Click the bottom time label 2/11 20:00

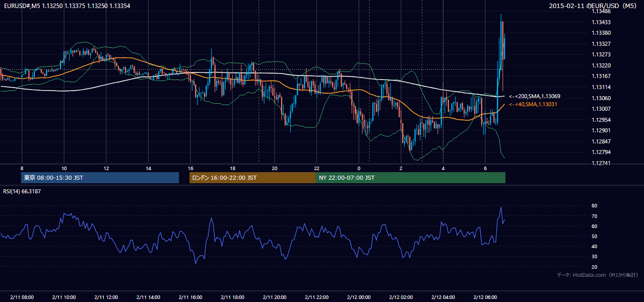[274, 297]
